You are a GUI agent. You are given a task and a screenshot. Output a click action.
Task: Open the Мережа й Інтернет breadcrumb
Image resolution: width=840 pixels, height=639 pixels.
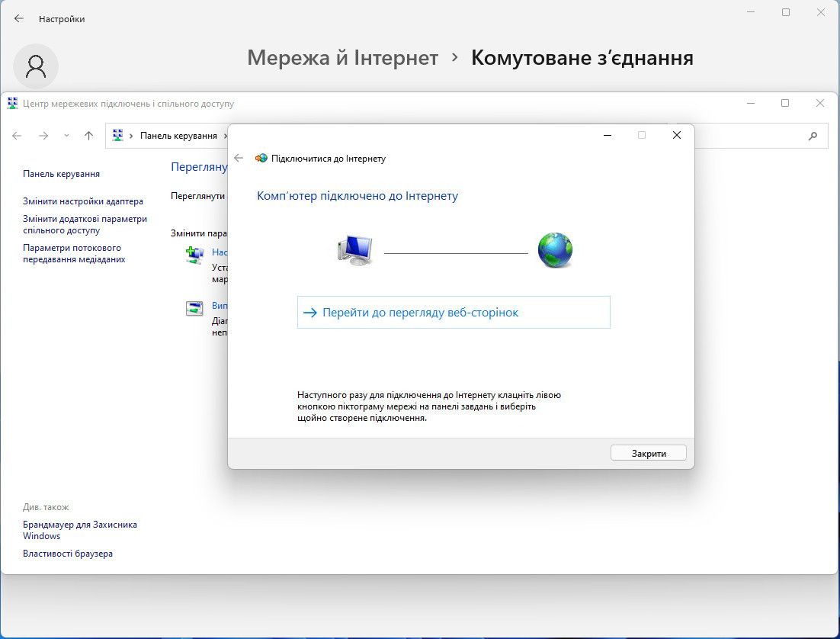click(x=343, y=57)
